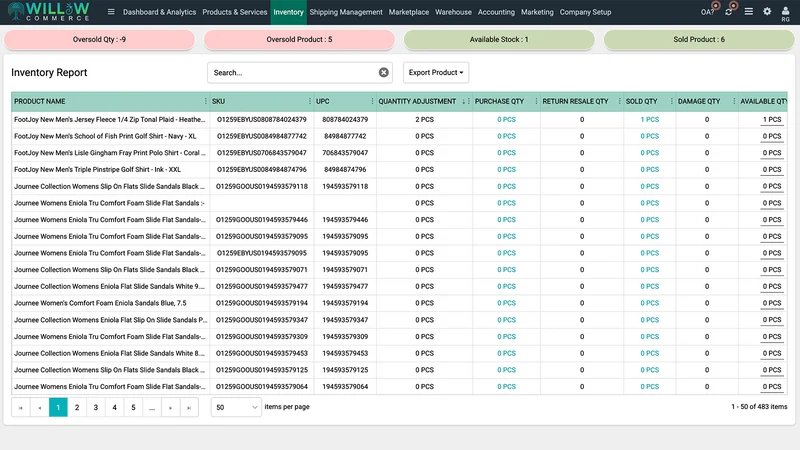Open the 50 items per page dropdown
800x450 pixels.
tap(236, 407)
